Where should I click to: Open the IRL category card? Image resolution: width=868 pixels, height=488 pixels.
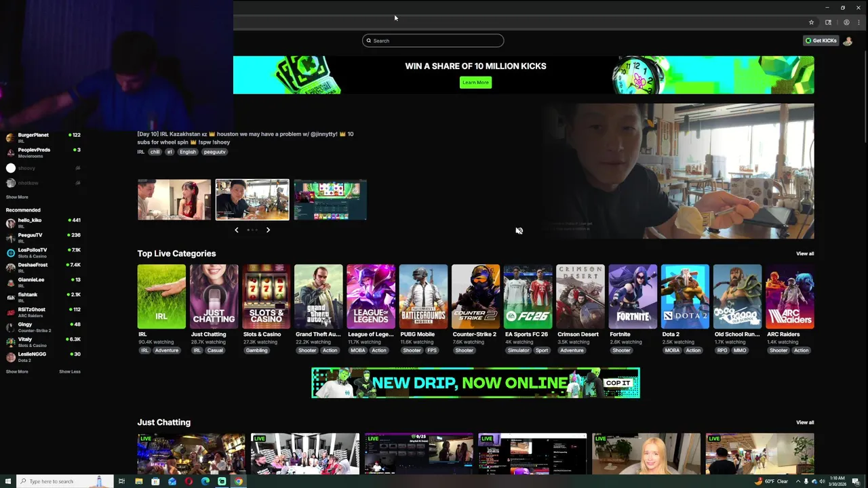161,297
